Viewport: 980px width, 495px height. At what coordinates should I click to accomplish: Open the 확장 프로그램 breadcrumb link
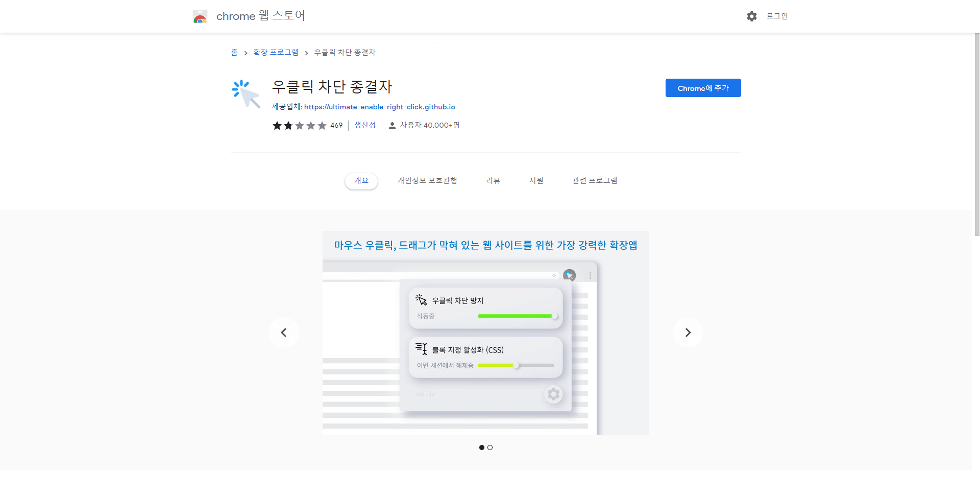[x=276, y=53]
